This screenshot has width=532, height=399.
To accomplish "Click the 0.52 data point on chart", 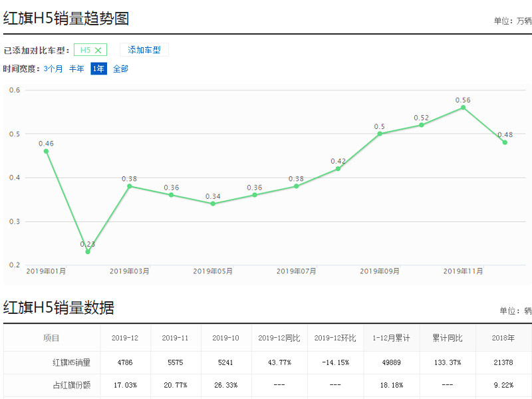I will tap(422, 125).
